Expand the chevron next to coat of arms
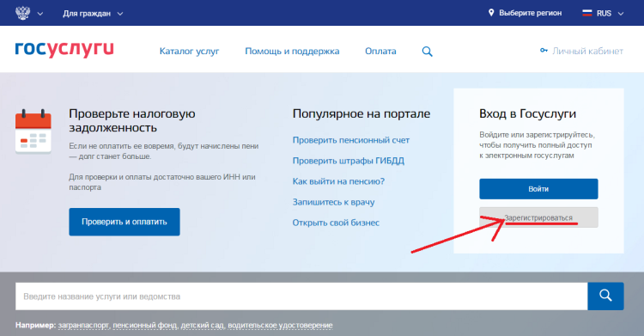 click(x=40, y=14)
